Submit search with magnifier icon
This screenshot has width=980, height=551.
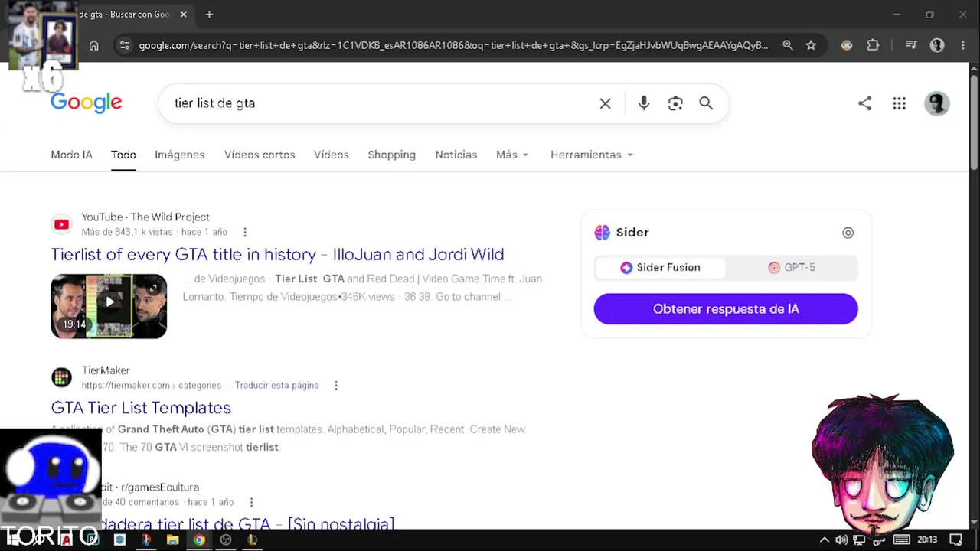click(706, 103)
